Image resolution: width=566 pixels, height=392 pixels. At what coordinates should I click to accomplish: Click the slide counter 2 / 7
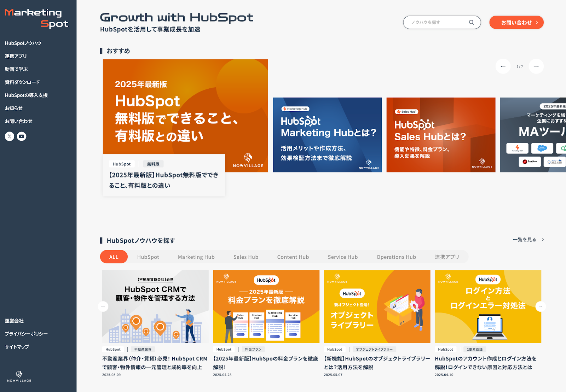pos(520,66)
